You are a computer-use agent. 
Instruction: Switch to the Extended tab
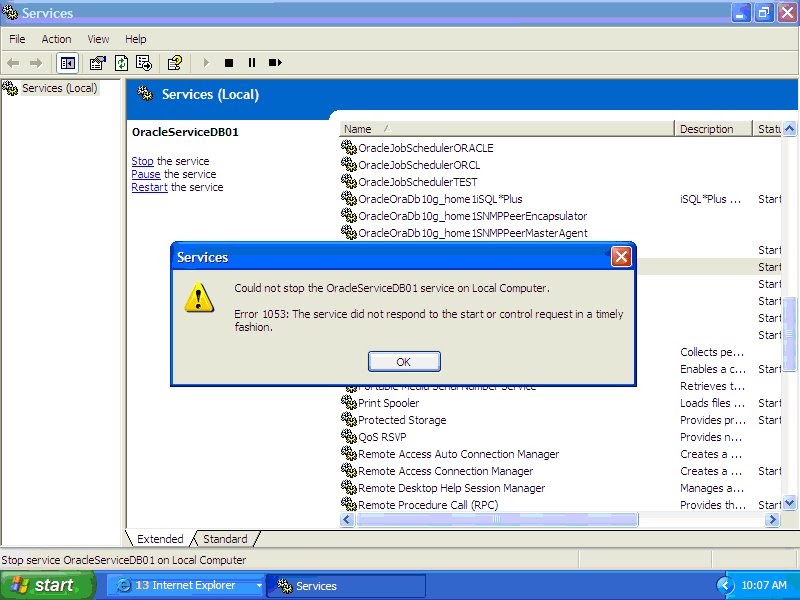(x=160, y=539)
